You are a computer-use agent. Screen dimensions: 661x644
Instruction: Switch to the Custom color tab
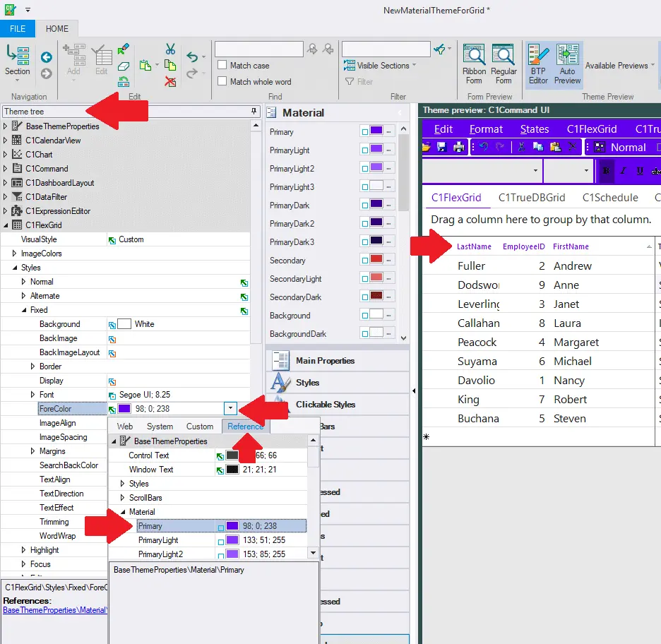200,427
